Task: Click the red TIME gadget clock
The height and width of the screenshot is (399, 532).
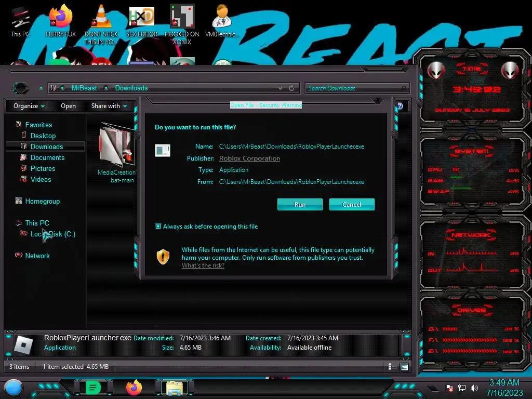Action: point(476,89)
